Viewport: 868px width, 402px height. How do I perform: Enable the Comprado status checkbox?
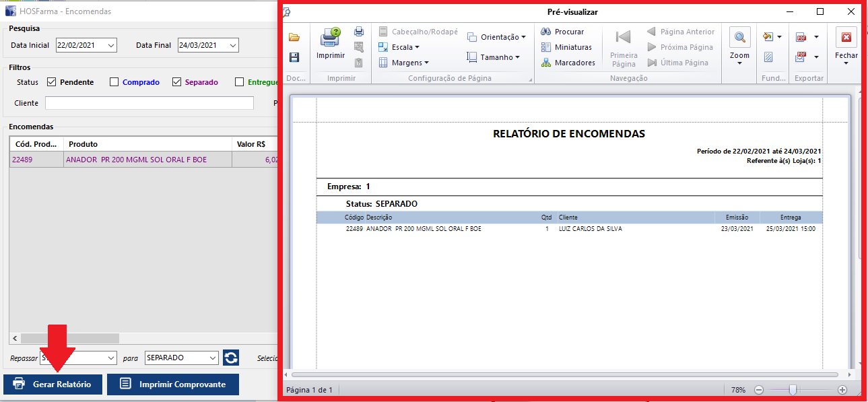pyautogui.click(x=114, y=82)
